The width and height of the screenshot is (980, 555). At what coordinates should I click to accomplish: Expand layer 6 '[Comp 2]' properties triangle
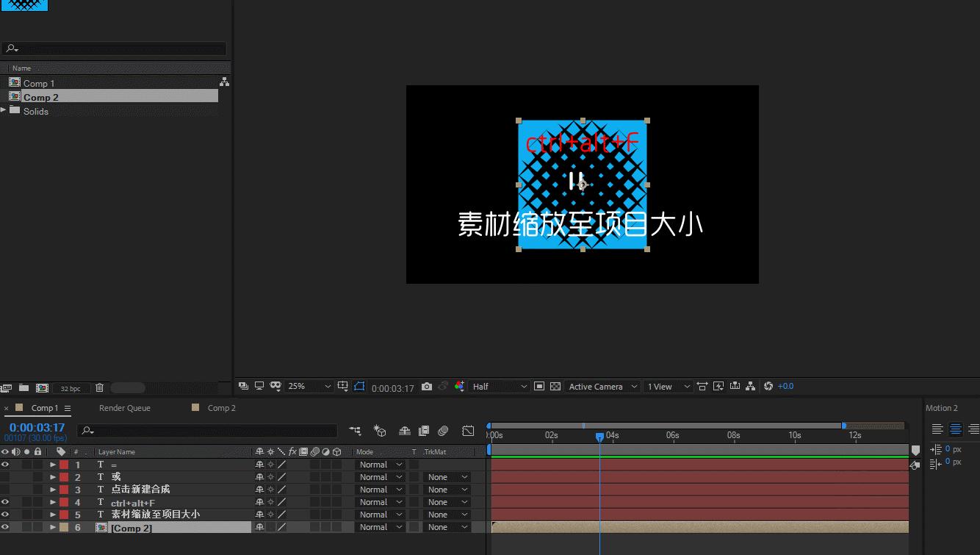click(53, 527)
